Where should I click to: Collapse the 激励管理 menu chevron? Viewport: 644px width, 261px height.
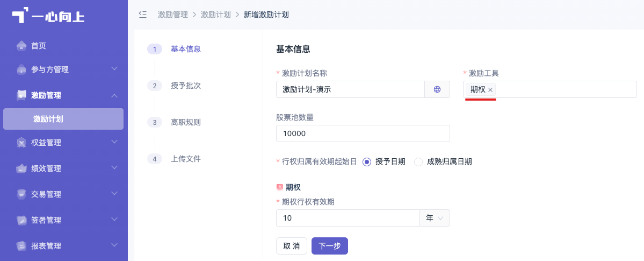click(x=114, y=95)
